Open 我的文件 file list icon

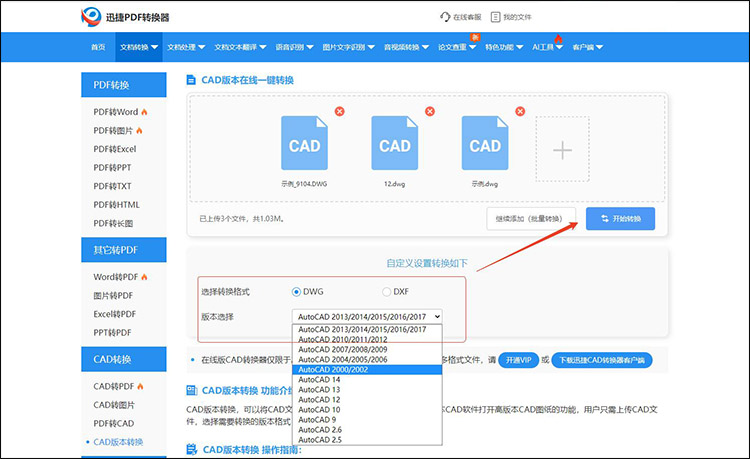496,17
